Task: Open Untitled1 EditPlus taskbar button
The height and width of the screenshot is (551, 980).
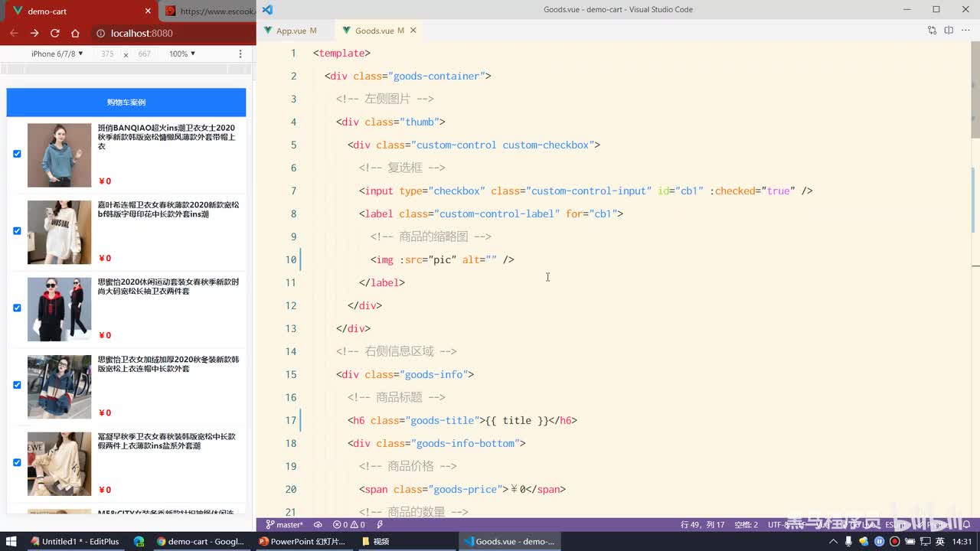Action: 74,541
